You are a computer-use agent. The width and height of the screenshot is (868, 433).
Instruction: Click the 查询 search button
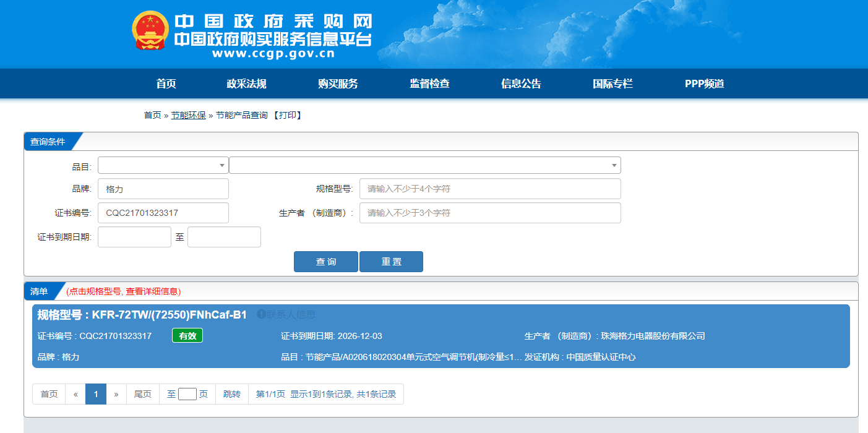(326, 262)
